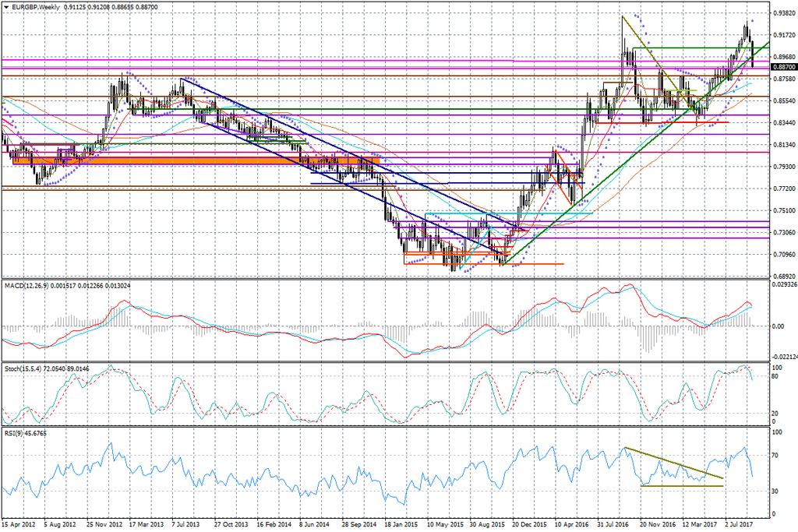Screen dimensions: 798x532
Task: Click time axis date 31 Jul 2016
Action: pos(614,523)
